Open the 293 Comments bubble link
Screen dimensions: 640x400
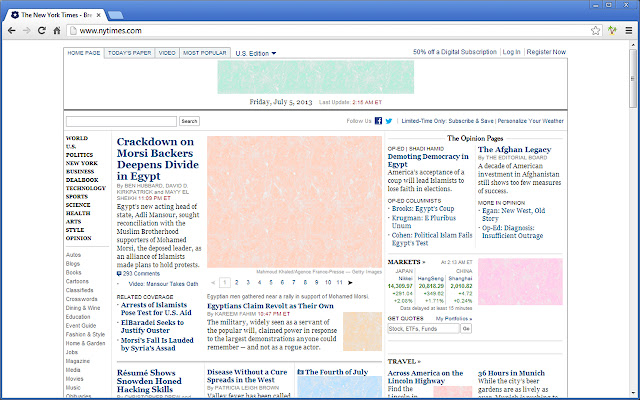(138, 273)
